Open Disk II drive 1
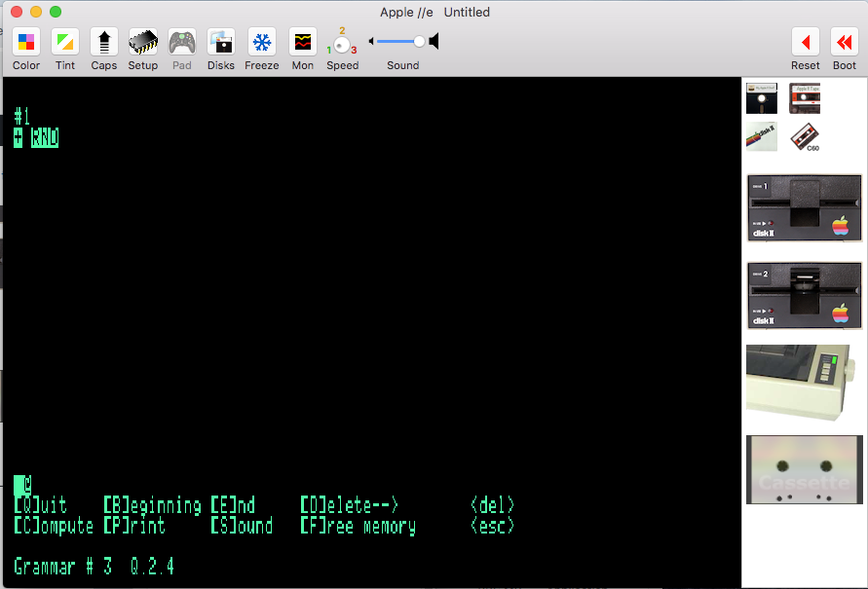Image resolution: width=868 pixels, height=589 pixels. [x=805, y=208]
